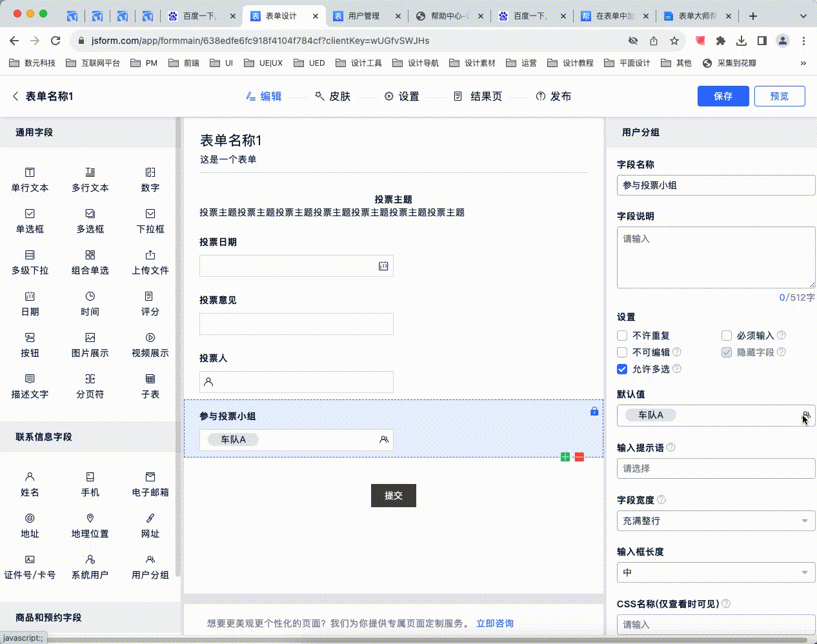Open the 默认值 user group selector
Viewport: 817px width, 644px height.
click(x=806, y=416)
